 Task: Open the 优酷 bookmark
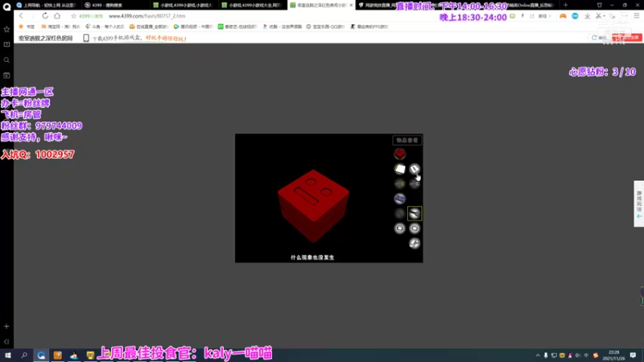click(x=281, y=27)
